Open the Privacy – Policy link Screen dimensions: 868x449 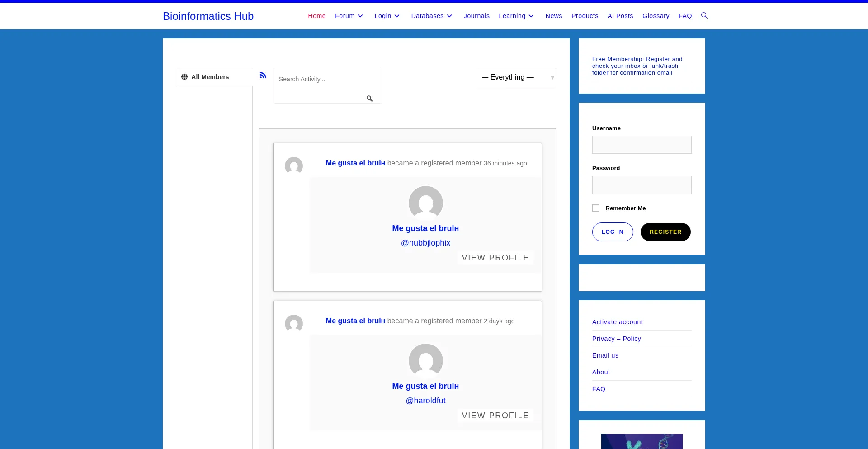(617, 339)
